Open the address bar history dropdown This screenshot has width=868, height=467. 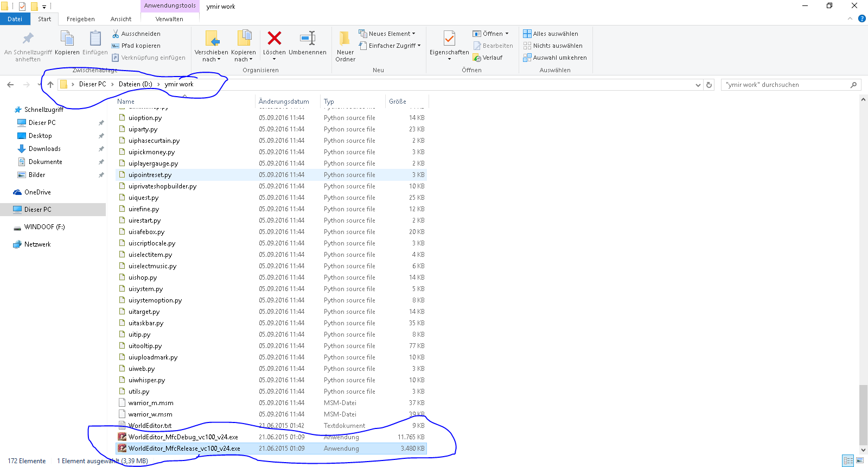coord(698,85)
